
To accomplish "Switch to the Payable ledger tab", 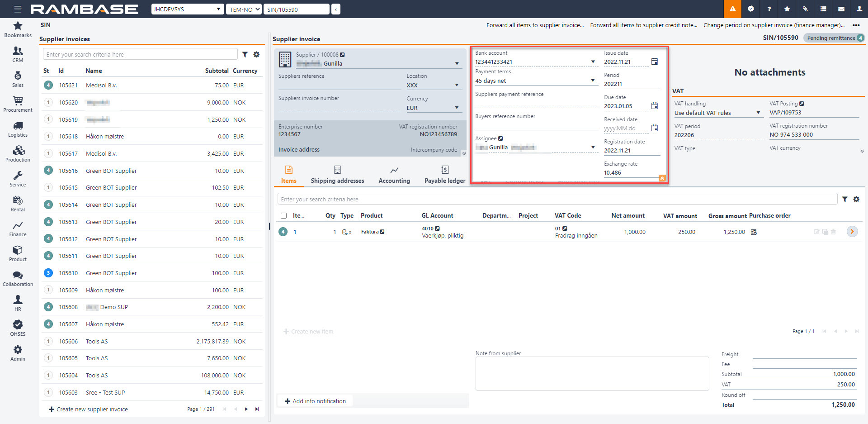I will tap(444, 175).
